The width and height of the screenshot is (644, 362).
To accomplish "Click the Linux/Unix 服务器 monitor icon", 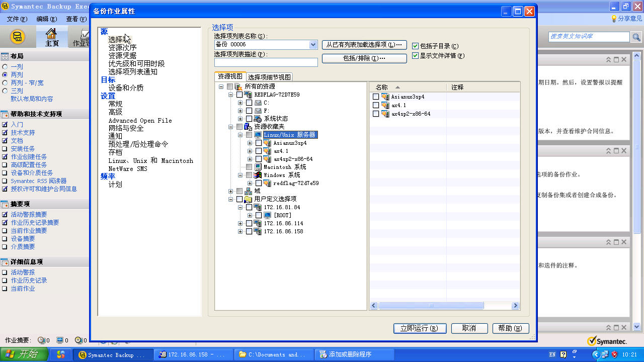I will [258, 135].
